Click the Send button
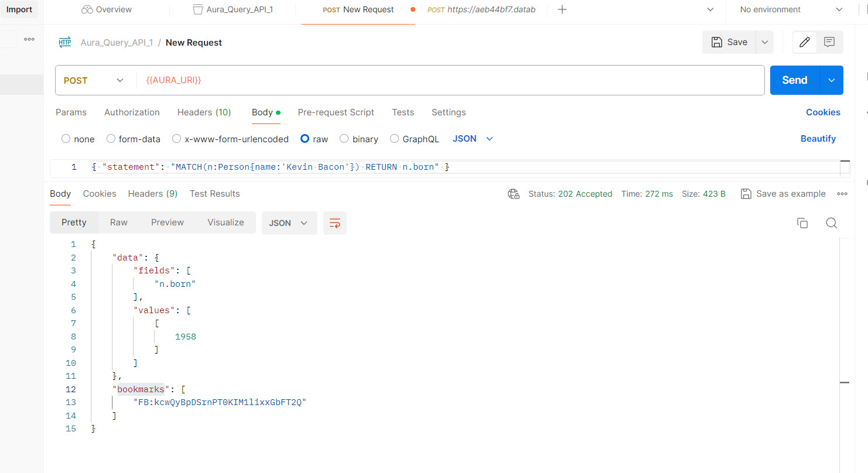 click(x=794, y=80)
